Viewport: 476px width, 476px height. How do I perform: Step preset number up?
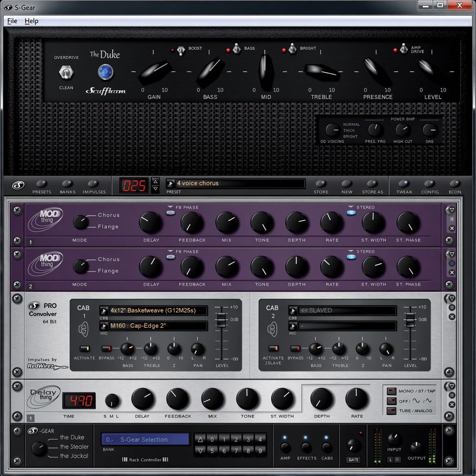pyautogui.click(x=155, y=182)
